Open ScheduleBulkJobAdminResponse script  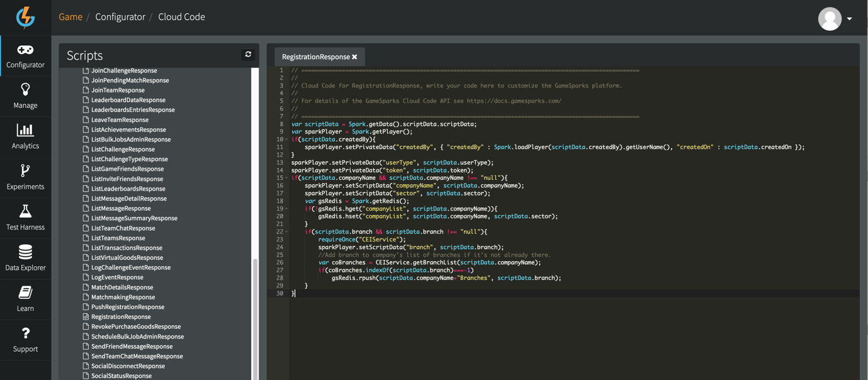[137, 337]
